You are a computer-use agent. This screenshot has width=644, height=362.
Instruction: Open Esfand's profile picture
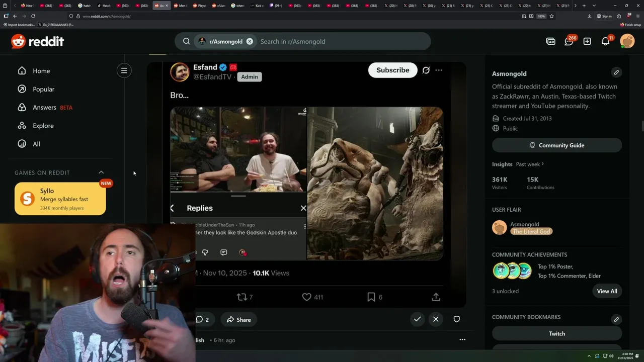pos(180,72)
